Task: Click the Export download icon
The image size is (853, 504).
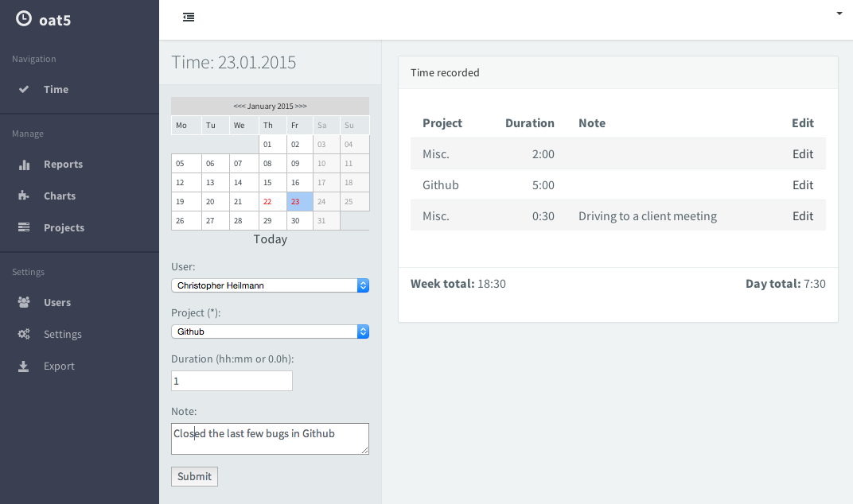Action: (24, 366)
